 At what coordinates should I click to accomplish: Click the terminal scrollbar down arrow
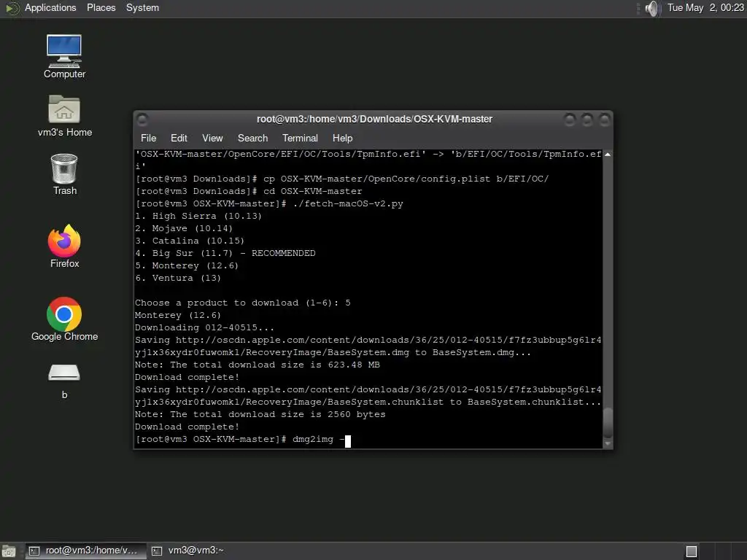[608, 443]
